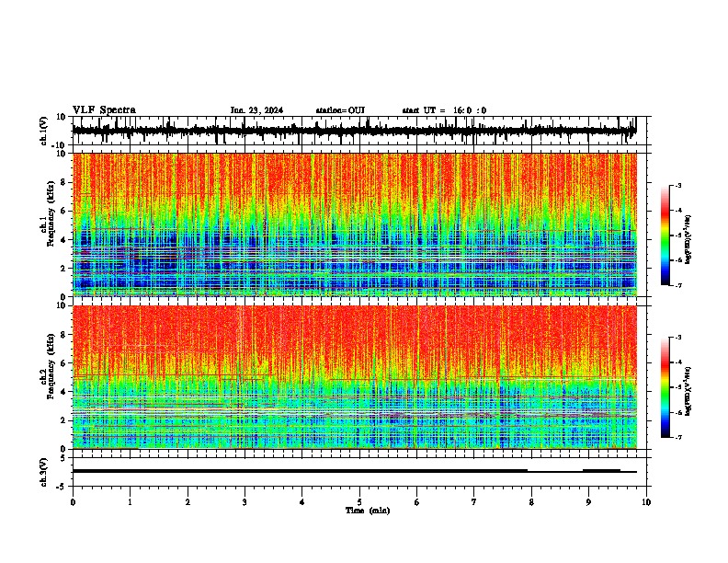Click the "ch.1(V)" waveform axis label
Viewport: 728px width, 563px height.
44,131
